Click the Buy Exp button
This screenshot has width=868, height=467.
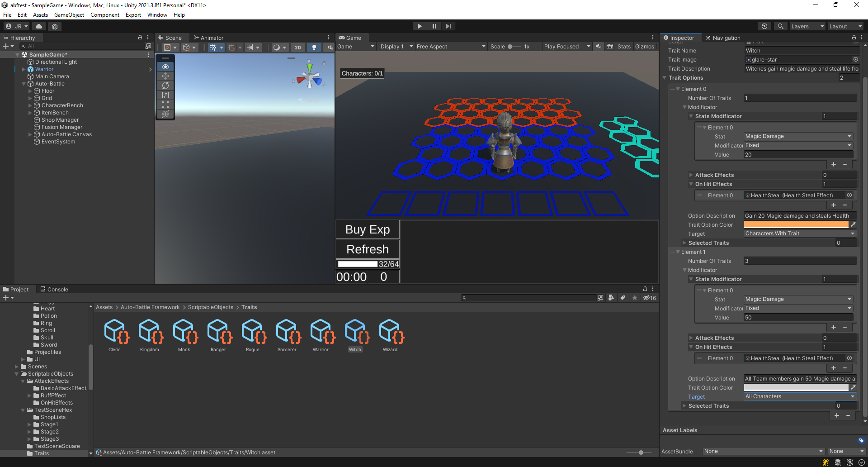(x=368, y=229)
